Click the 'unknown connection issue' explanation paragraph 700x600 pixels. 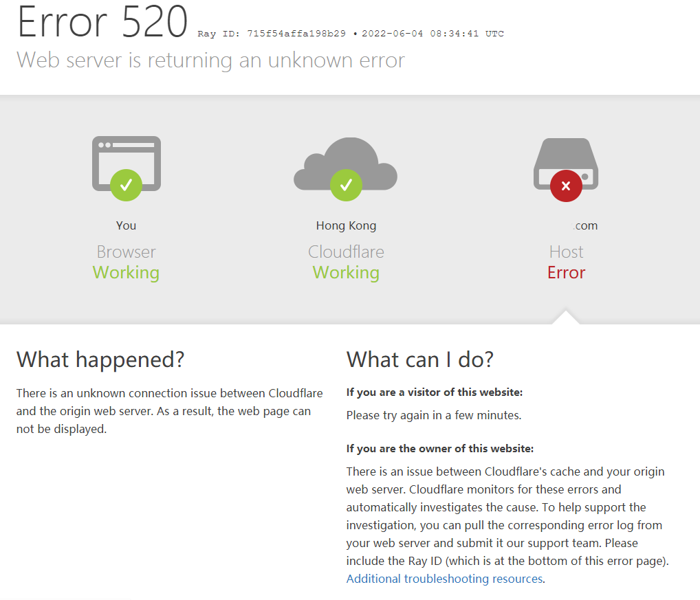click(x=170, y=411)
